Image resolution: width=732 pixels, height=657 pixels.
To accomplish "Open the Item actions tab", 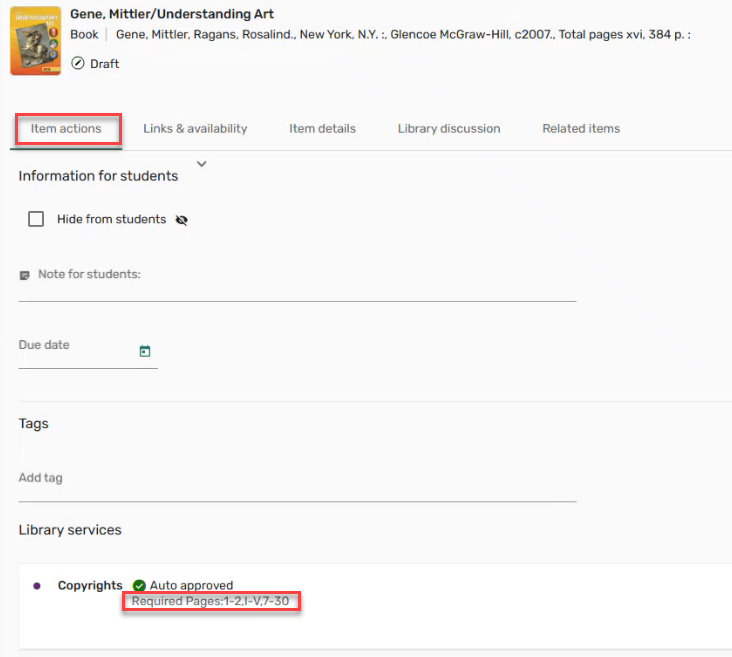I will click(66, 129).
